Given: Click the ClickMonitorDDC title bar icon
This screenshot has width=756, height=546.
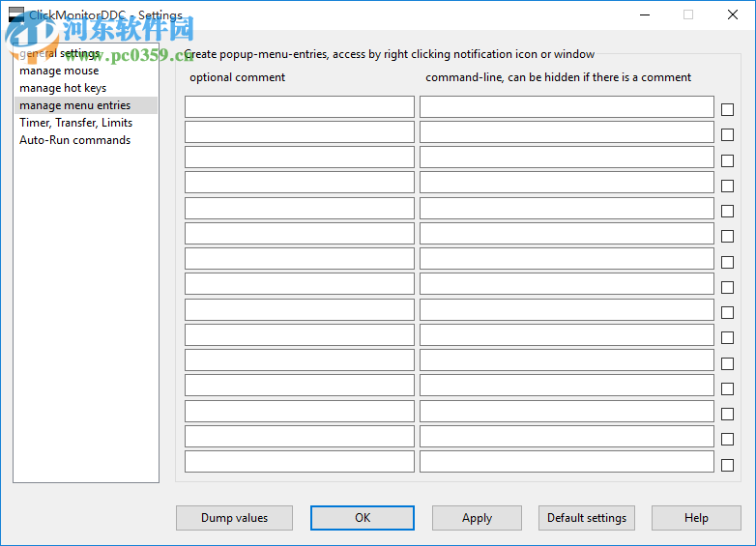Looking at the screenshot, I should (x=16, y=14).
